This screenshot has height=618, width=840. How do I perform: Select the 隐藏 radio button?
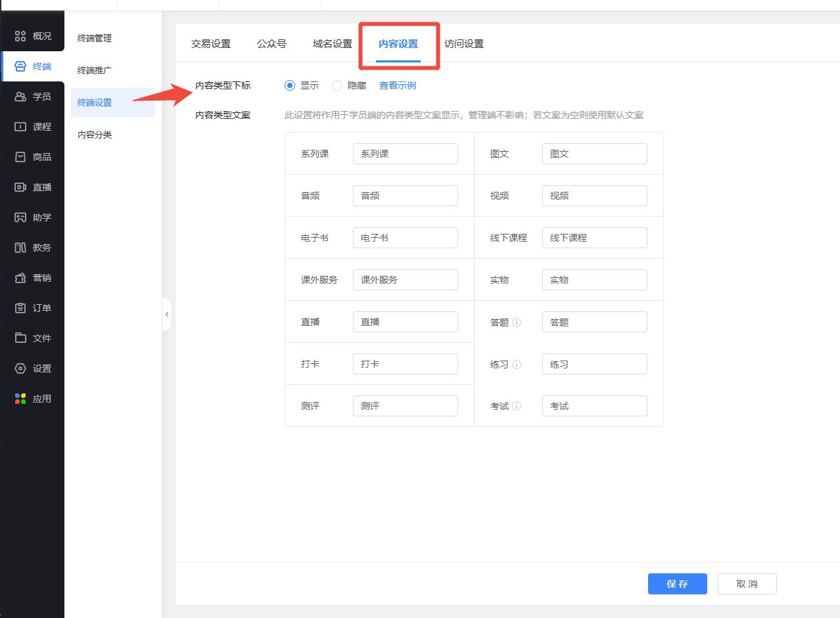(x=337, y=85)
